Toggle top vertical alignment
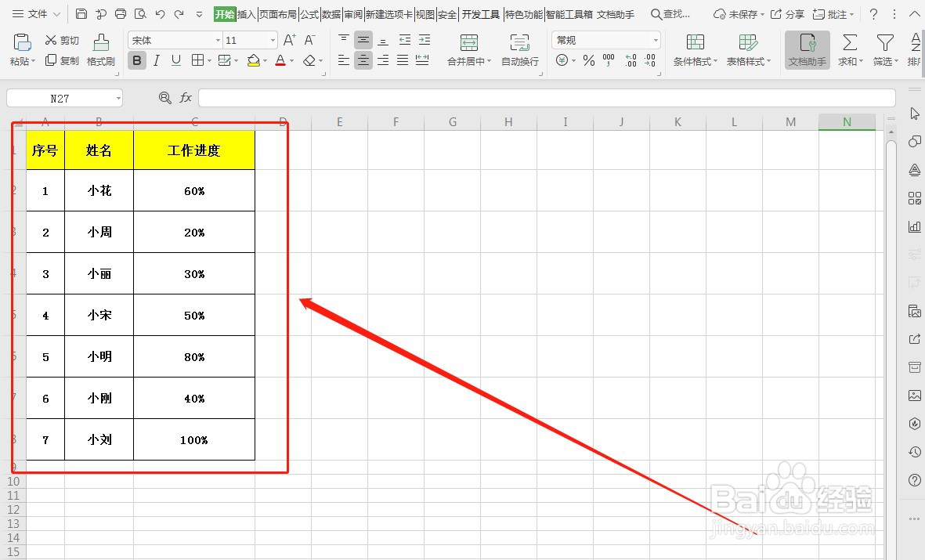 click(343, 40)
